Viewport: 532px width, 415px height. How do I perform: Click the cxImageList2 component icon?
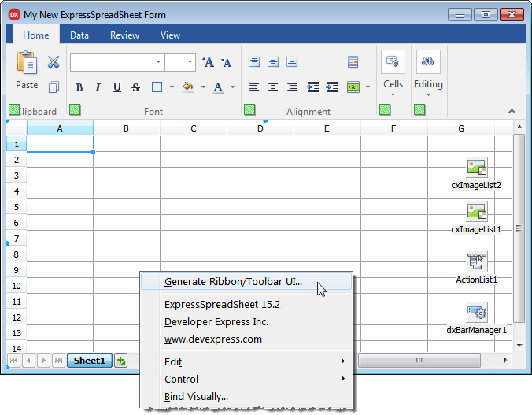(476, 167)
